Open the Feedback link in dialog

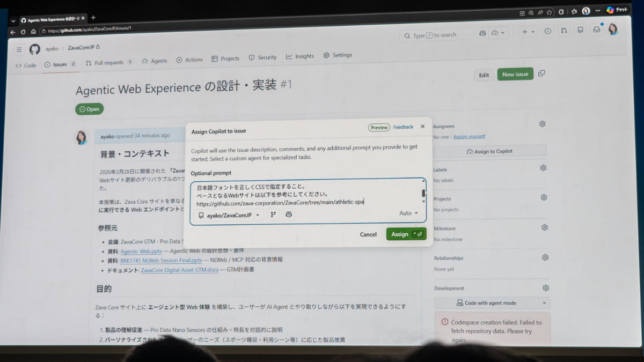pyautogui.click(x=403, y=127)
